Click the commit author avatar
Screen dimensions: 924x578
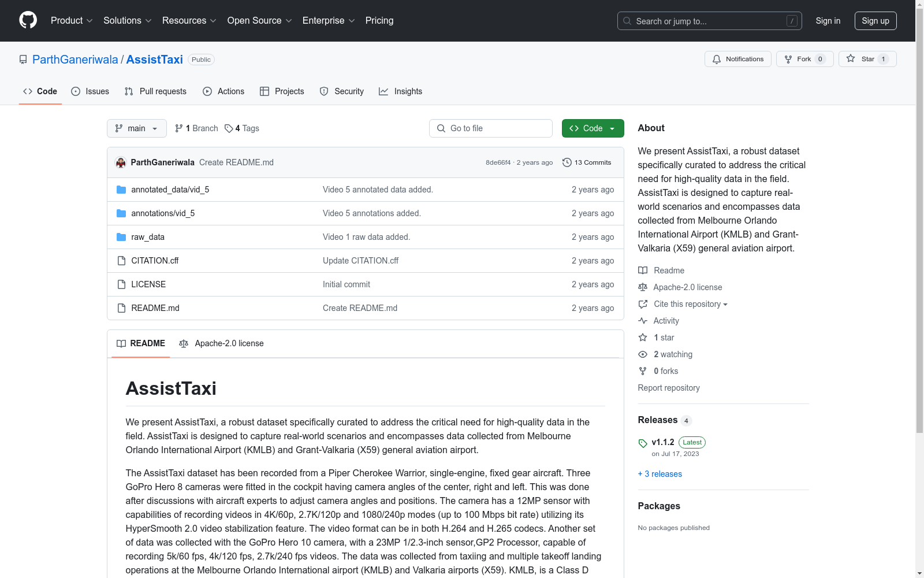121,162
